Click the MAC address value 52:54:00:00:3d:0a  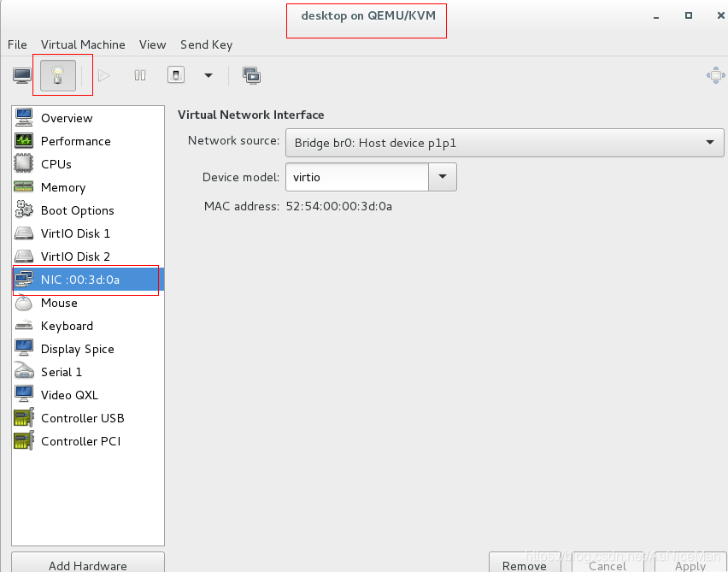click(x=339, y=206)
